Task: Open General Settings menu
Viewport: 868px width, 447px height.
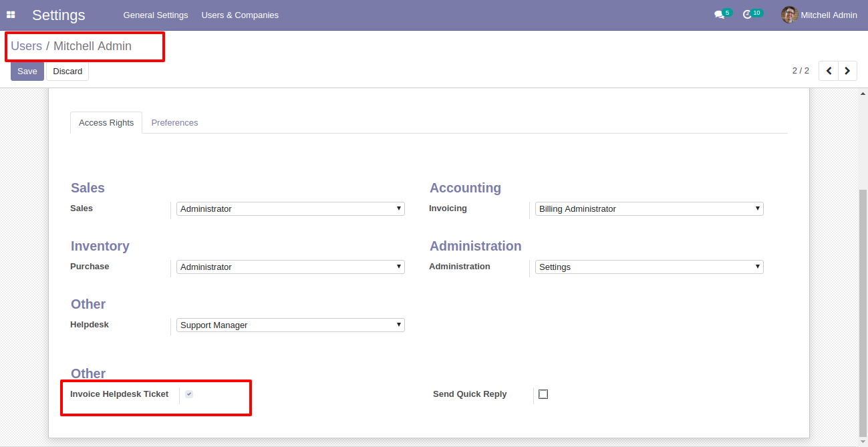Action: pyautogui.click(x=156, y=15)
